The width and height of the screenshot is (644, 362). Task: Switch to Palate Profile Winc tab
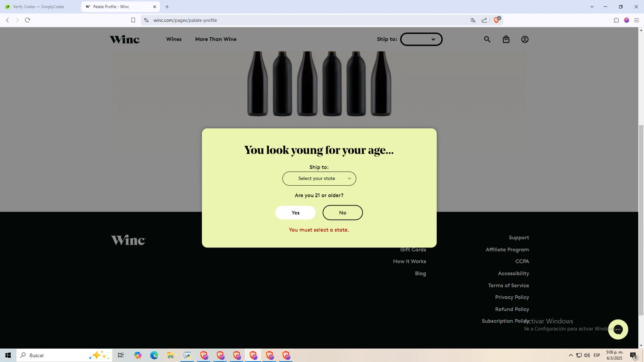click(x=120, y=7)
